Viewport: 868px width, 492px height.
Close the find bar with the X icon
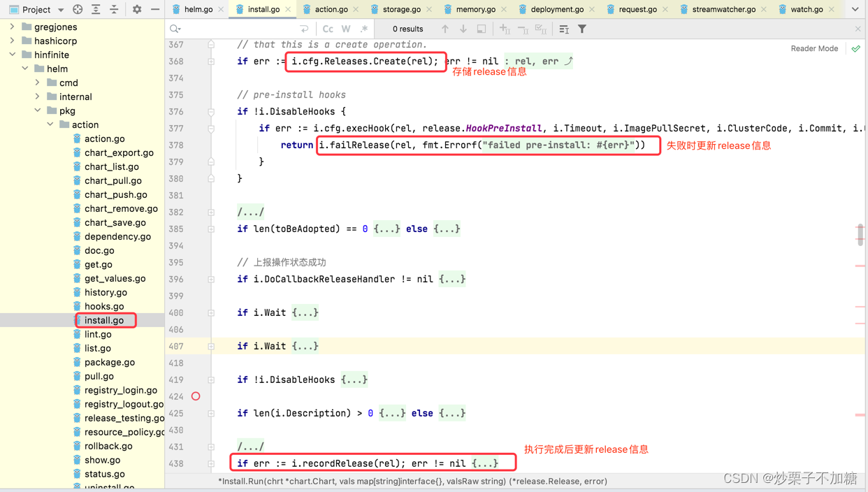pos(858,29)
